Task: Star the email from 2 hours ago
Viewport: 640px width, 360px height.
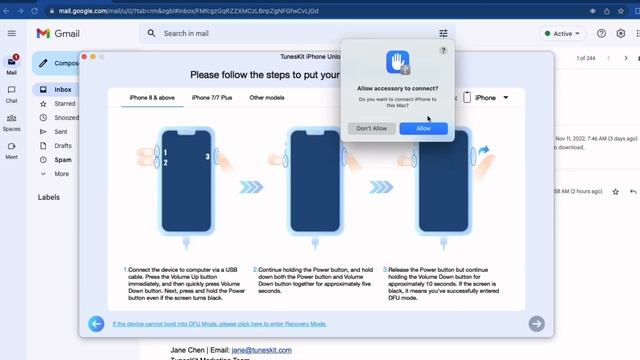Action: [616, 191]
